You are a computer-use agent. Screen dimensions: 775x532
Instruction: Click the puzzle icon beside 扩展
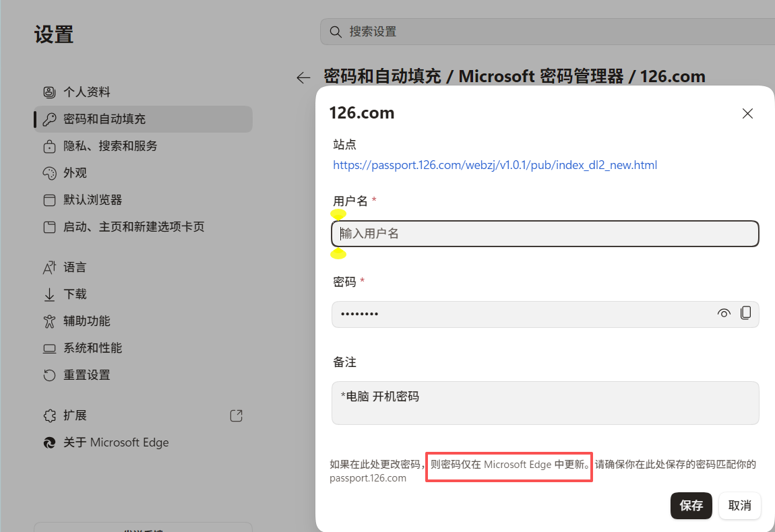point(49,416)
